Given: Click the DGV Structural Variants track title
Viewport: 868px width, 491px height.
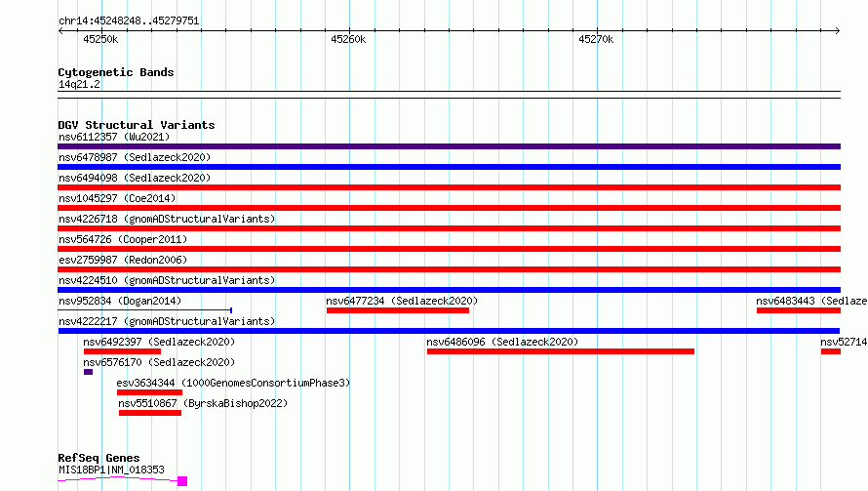Looking at the screenshot, I should [137, 125].
